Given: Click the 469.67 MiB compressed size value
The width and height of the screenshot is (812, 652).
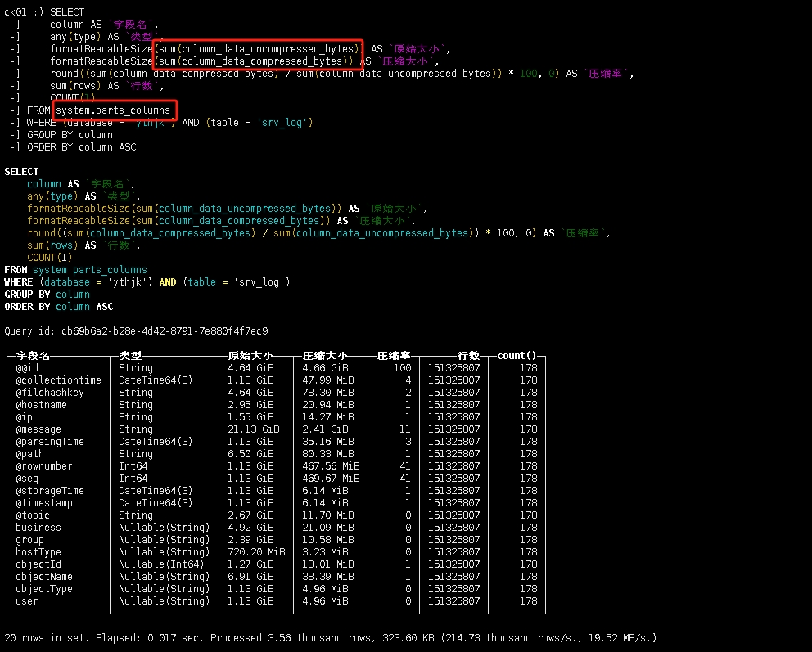Looking at the screenshot, I should 331,479.
